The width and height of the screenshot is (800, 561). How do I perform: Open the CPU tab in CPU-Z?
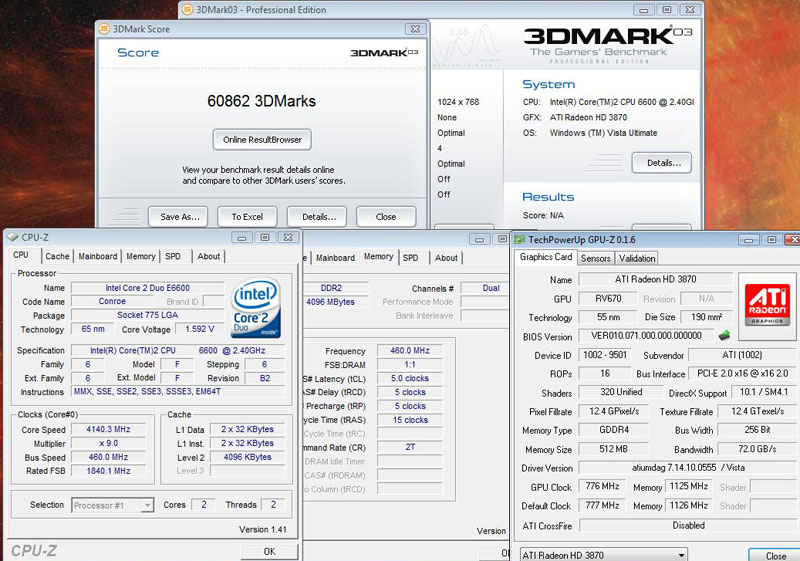(21, 255)
